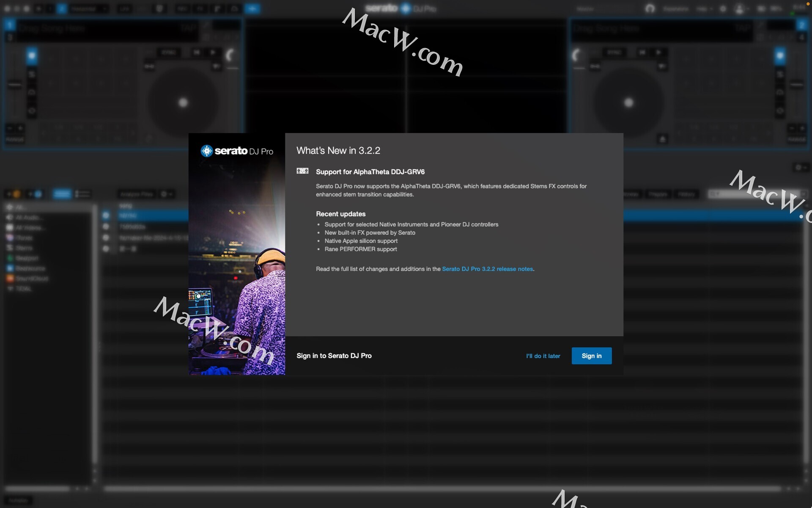Open the Help menu in top bar

click(704, 8)
